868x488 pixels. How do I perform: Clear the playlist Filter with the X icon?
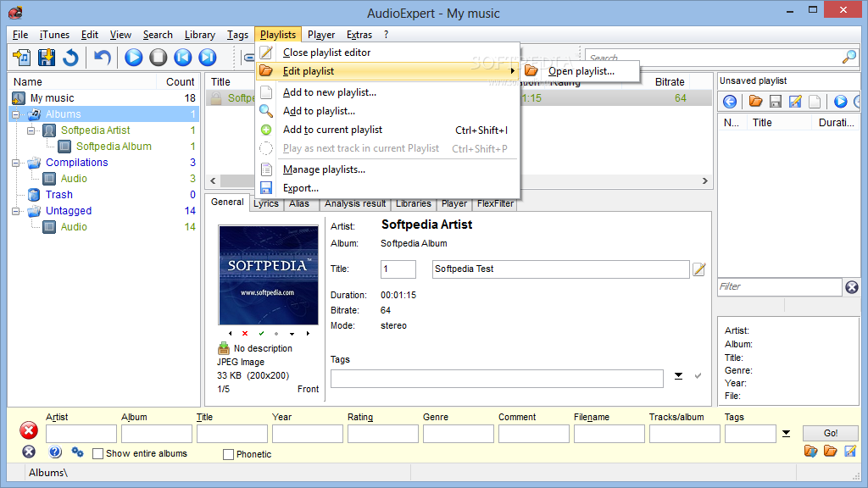point(852,287)
